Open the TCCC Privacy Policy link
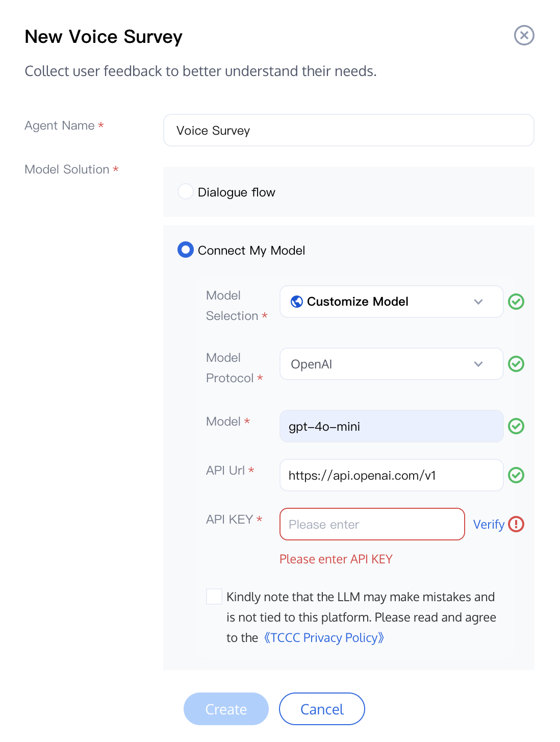 click(324, 638)
